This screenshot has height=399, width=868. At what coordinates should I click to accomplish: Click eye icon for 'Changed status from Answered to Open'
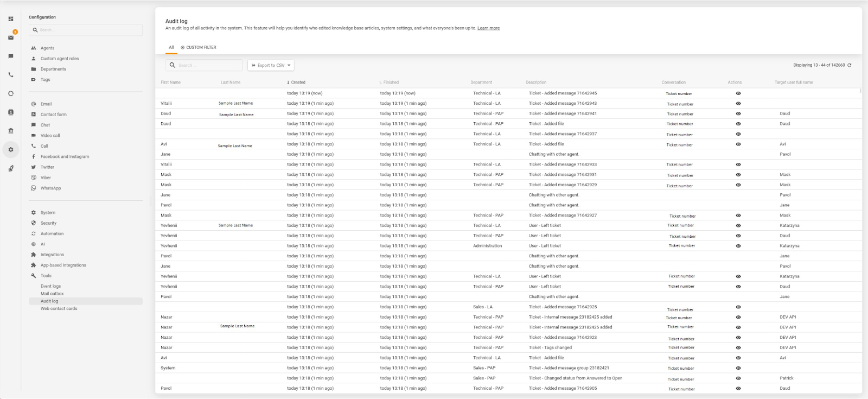pos(738,378)
